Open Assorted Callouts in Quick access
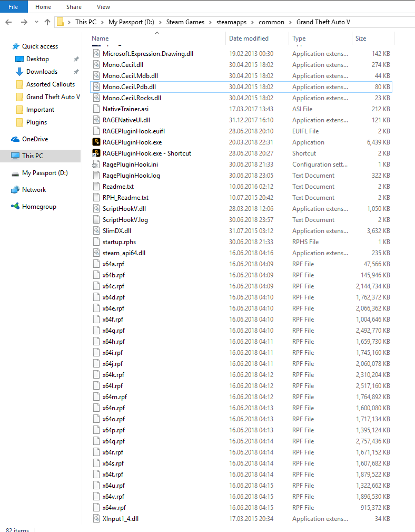The image size is (415, 532). [x=51, y=84]
